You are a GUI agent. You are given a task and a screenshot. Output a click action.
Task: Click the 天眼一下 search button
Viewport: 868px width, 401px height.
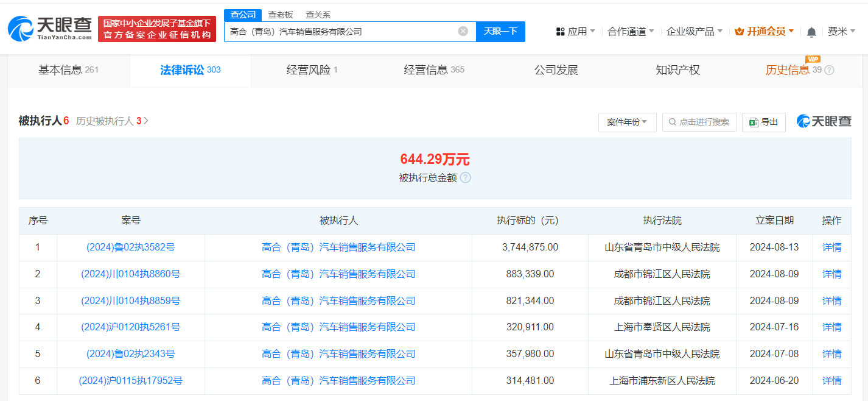click(500, 31)
